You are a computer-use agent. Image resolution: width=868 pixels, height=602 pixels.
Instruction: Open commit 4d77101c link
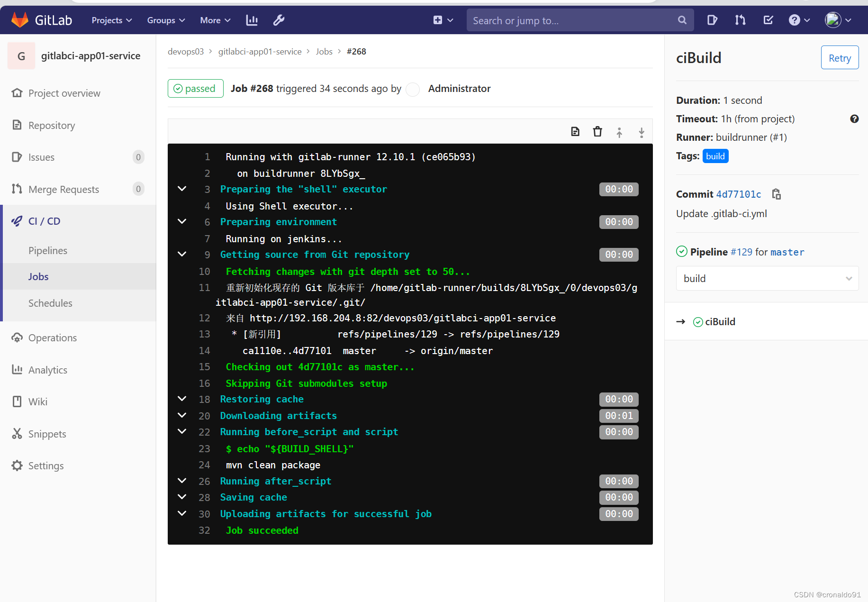pyautogui.click(x=738, y=194)
